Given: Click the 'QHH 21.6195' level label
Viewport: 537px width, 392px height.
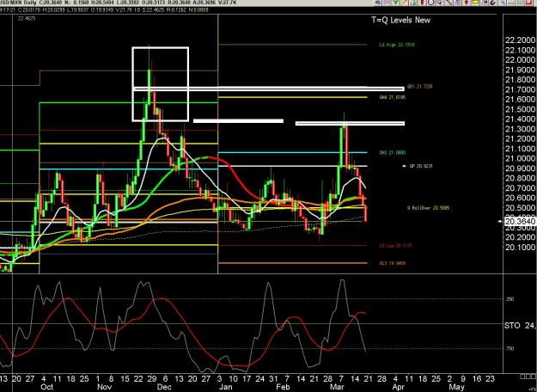Looking at the screenshot, I should (x=393, y=98).
